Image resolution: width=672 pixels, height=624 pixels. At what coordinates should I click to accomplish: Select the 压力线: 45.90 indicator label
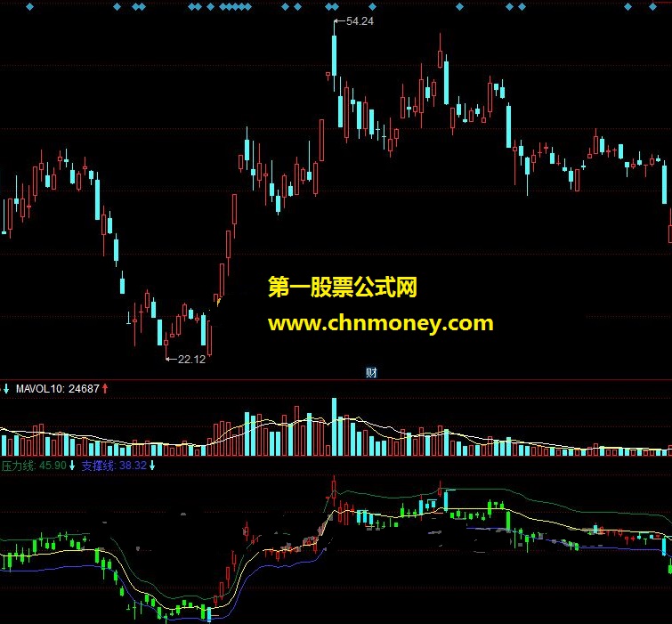(34, 466)
